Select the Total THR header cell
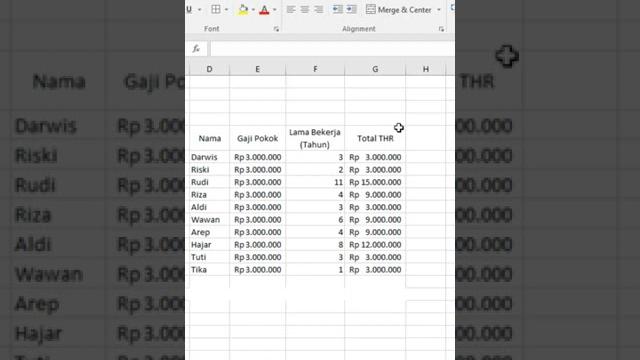 pyautogui.click(x=375, y=138)
